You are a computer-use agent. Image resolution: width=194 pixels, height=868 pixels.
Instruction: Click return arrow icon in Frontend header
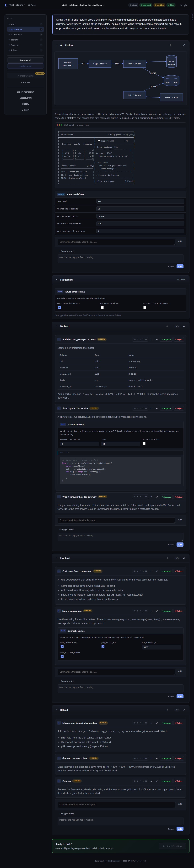184,558
